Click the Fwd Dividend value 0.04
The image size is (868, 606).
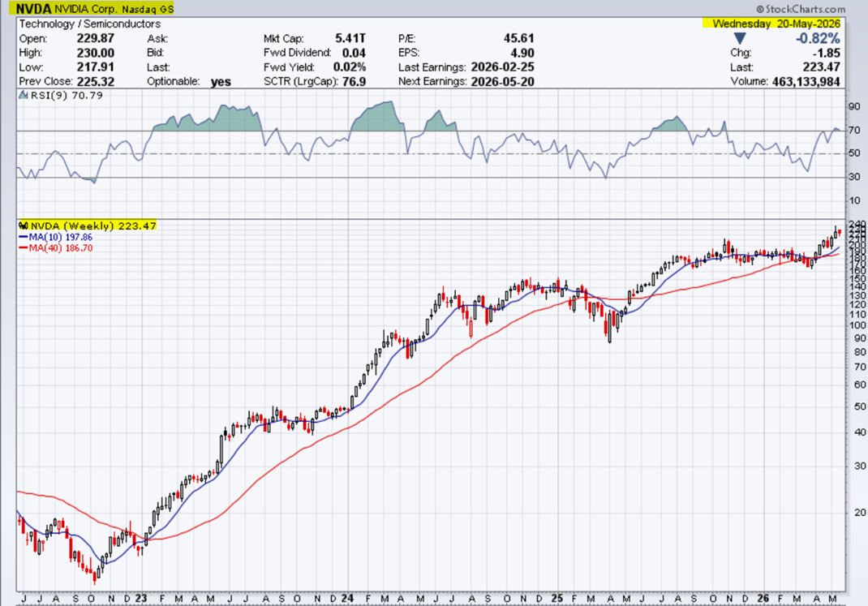(354, 53)
